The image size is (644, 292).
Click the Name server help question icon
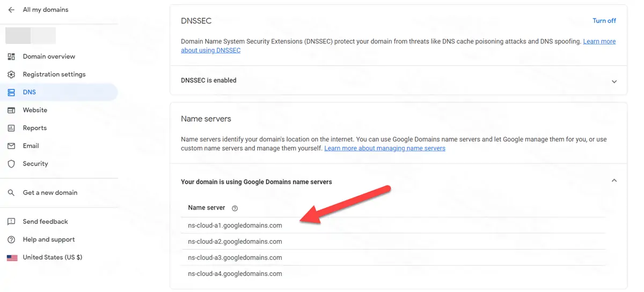235,208
